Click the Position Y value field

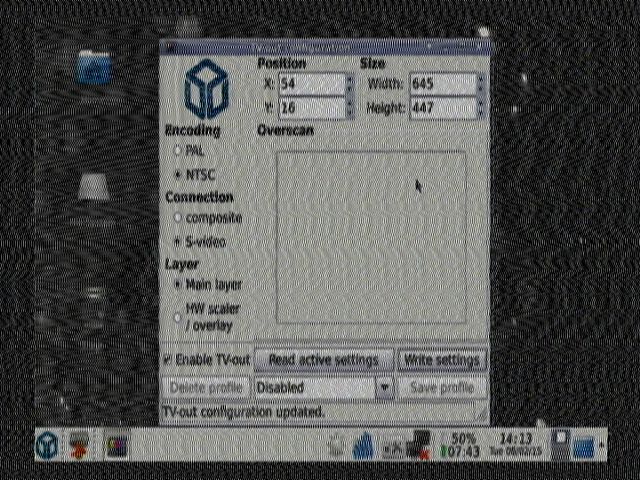[310, 108]
